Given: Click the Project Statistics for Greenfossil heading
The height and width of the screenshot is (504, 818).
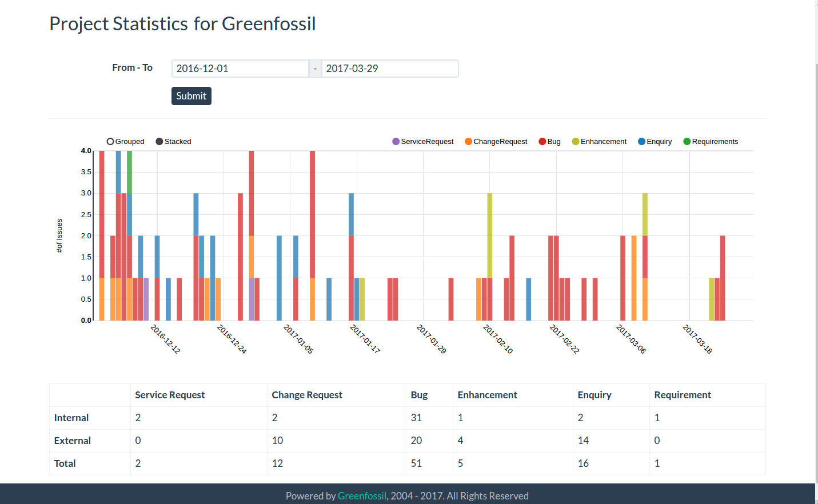Looking at the screenshot, I should (182, 24).
